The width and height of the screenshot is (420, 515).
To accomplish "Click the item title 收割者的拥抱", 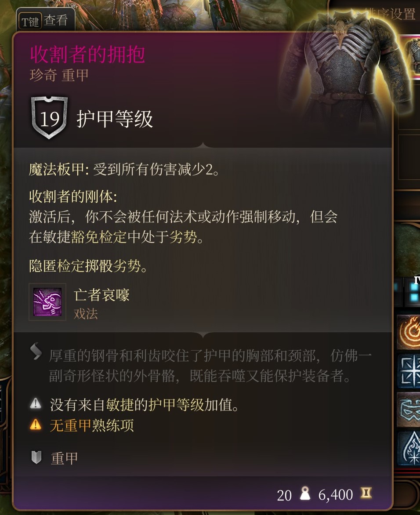I will point(88,54).
